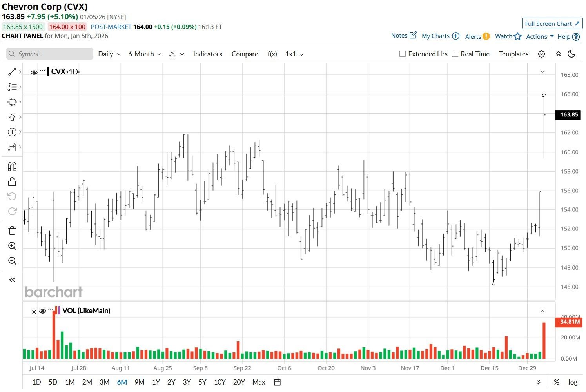Select the 1D range tab
Viewport: 586px width, 392px height.
point(36,382)
